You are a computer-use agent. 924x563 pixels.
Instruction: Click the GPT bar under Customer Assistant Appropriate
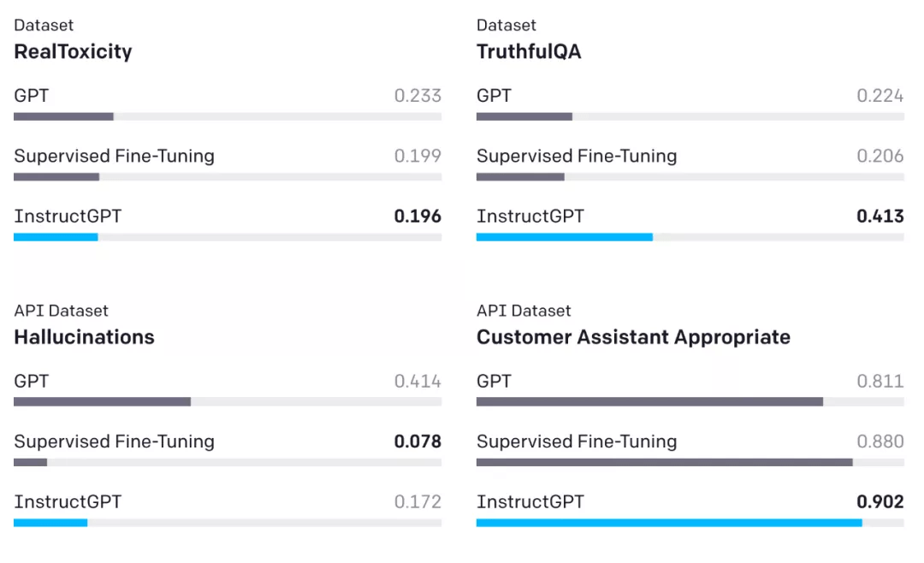(649, 401)
